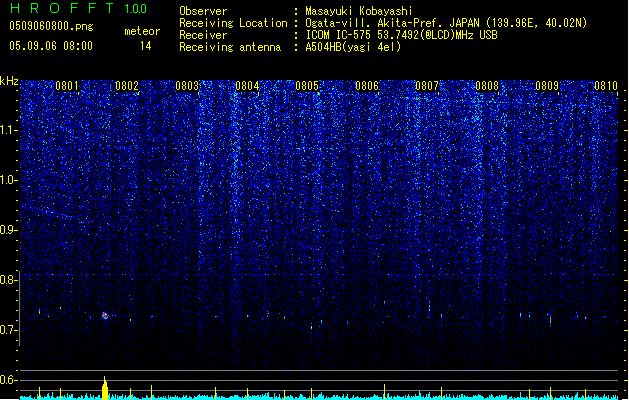Click the 0806 time marker

coord(367,86)
